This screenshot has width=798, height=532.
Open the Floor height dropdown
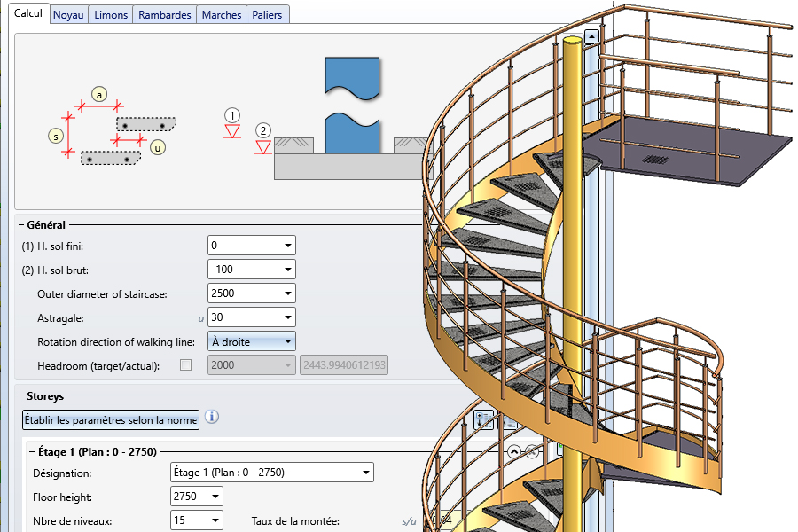pos(215,497)
